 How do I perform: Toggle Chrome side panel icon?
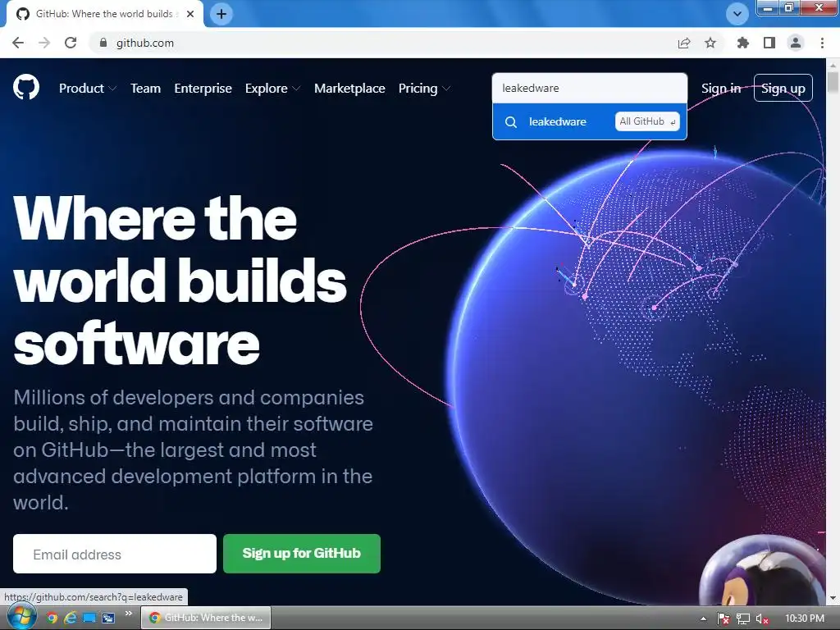769,43
